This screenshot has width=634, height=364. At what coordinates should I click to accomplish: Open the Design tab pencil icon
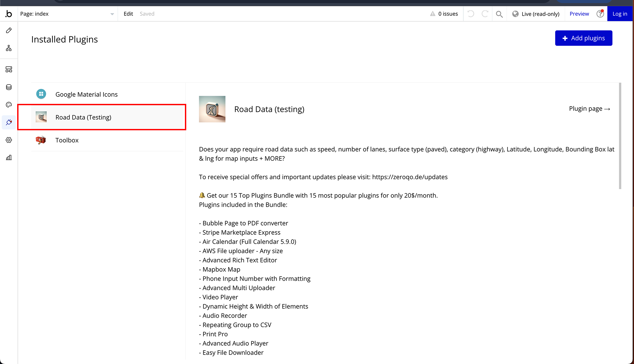(9, 31)
